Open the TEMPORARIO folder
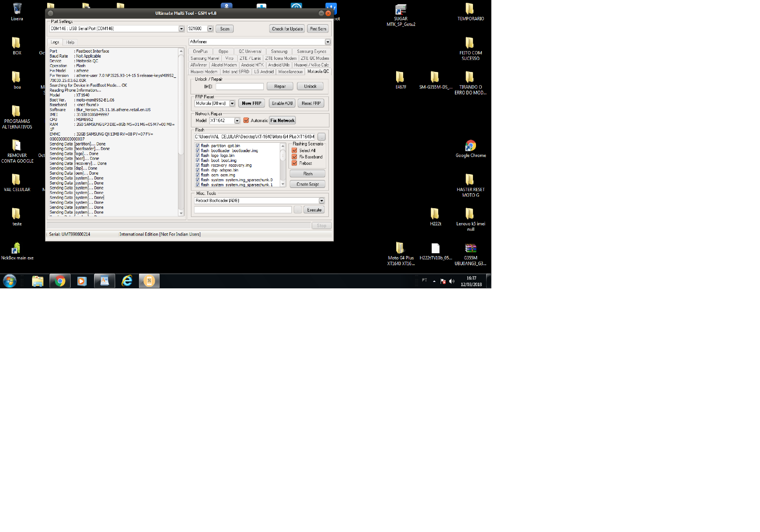This screenshot has width=760, height=532. click(470, 12)
